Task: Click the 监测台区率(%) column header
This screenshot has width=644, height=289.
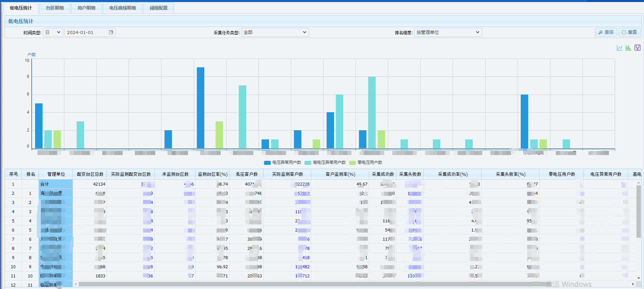Action: click(213, 174)
